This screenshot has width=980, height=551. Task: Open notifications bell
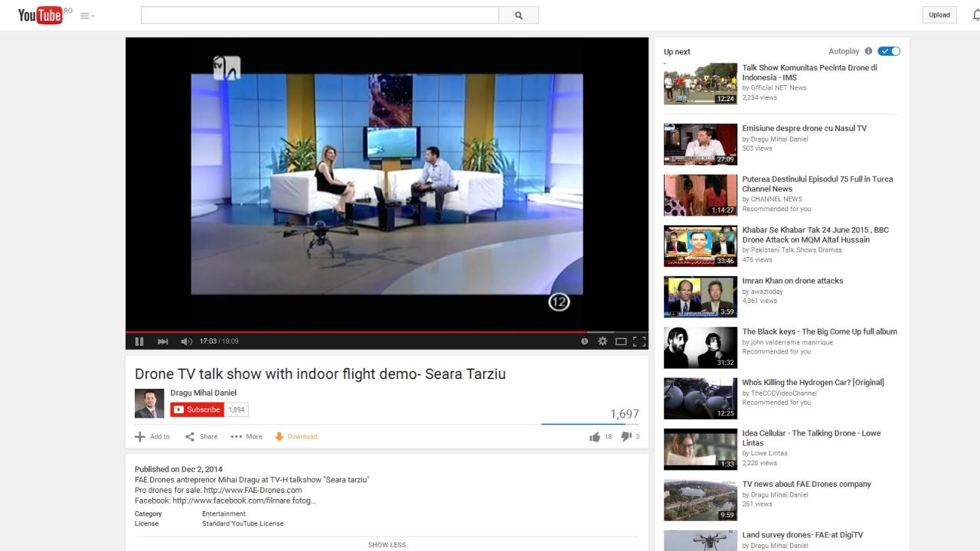point(975,15)
